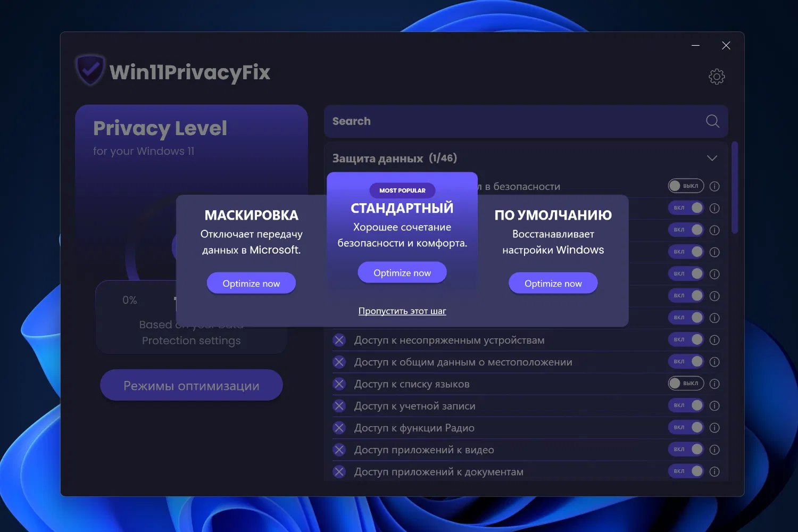
Task: Switch off 'Доступ к общим данным о местоположении'
Action: tap(686, 361)
